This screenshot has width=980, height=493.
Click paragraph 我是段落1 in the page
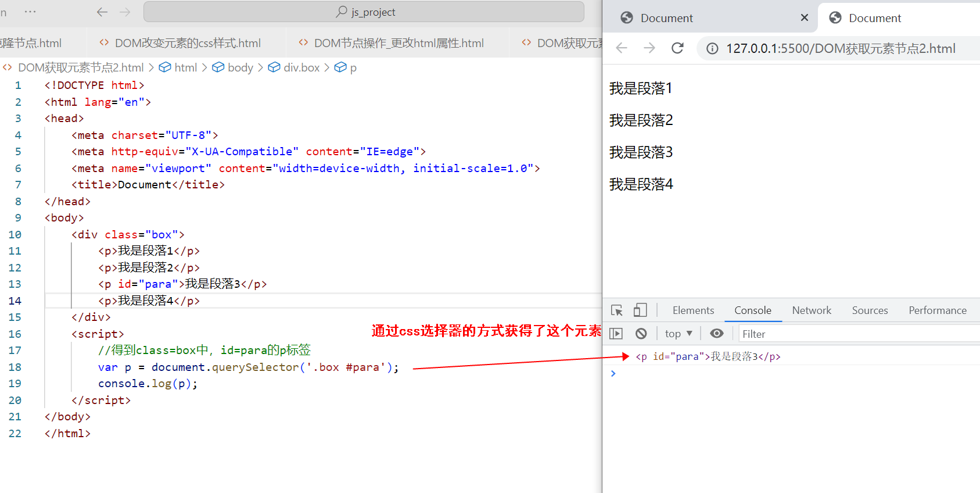pos(641,88)
